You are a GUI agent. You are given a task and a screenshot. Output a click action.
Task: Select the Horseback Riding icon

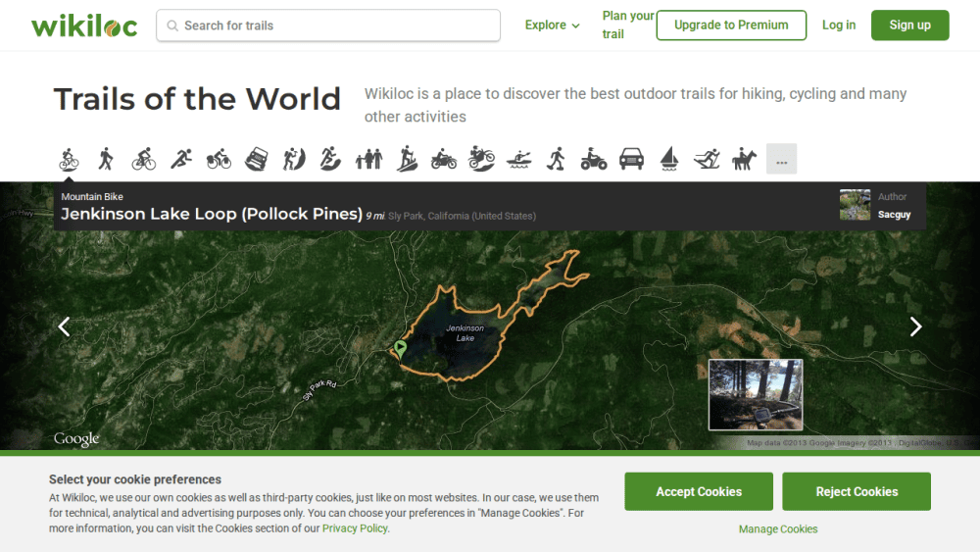click(744, 159)
